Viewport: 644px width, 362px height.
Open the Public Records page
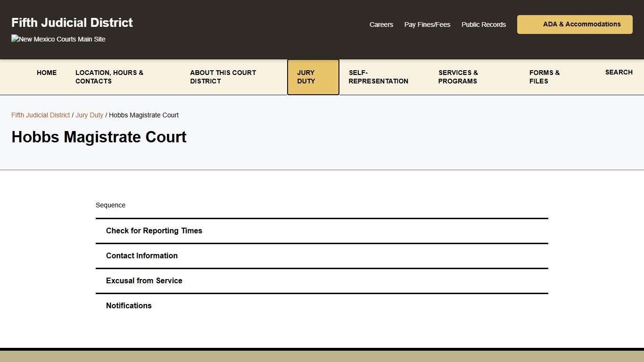point(484,25)
